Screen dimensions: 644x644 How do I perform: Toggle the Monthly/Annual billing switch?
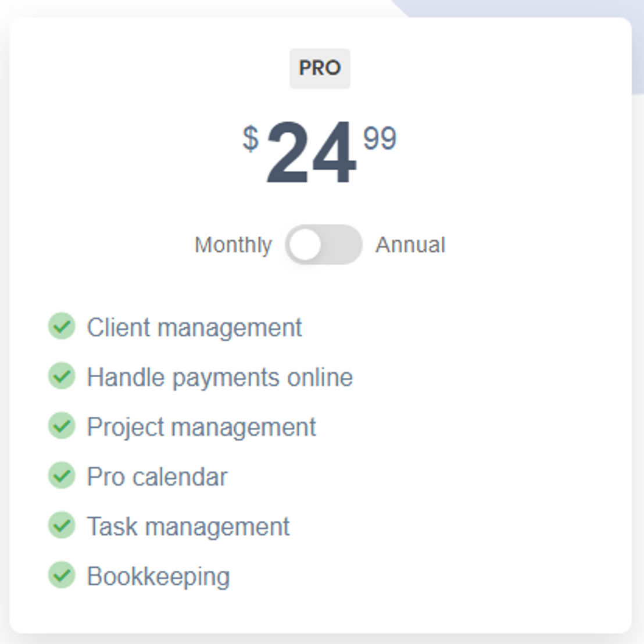[324, 244]
